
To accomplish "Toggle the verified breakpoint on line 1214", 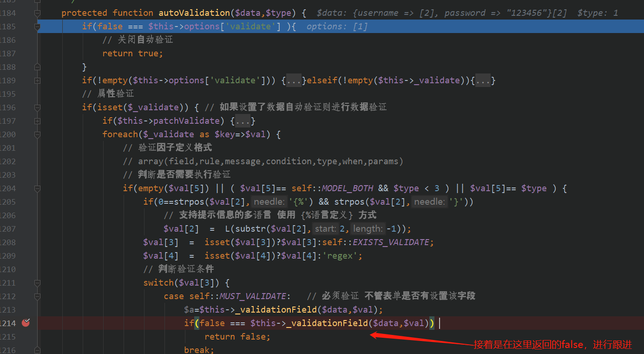I will pyautogui.click(x=26, y=322).
